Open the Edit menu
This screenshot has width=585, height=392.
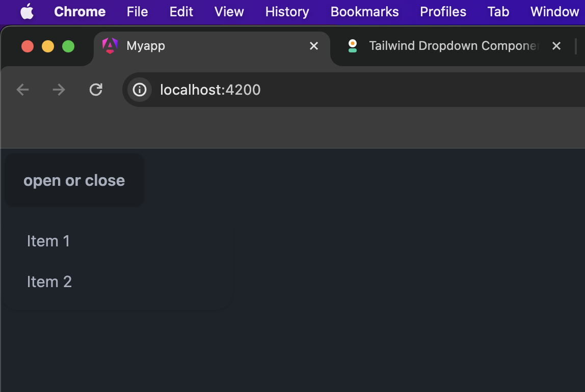[x=181, y=12]
